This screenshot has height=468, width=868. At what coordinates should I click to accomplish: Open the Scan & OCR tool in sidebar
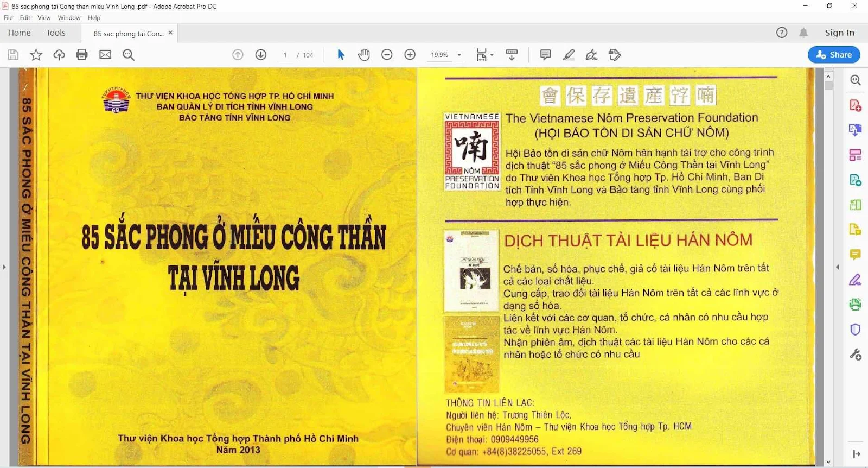pos(856,305)
